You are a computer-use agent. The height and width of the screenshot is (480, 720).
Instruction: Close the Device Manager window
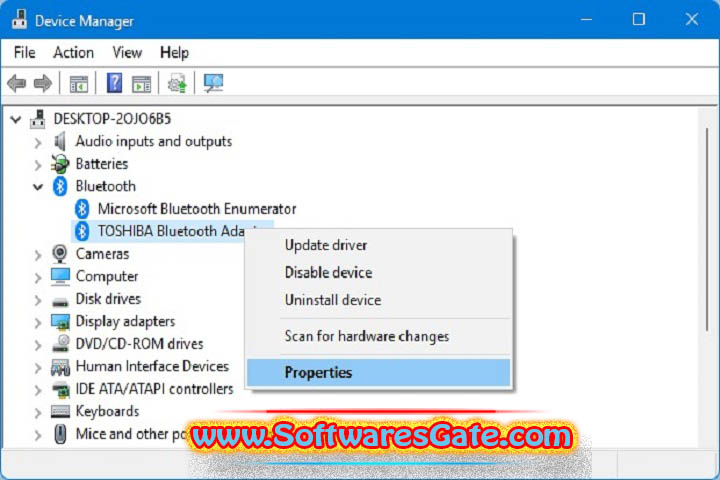tap(692, 19)
